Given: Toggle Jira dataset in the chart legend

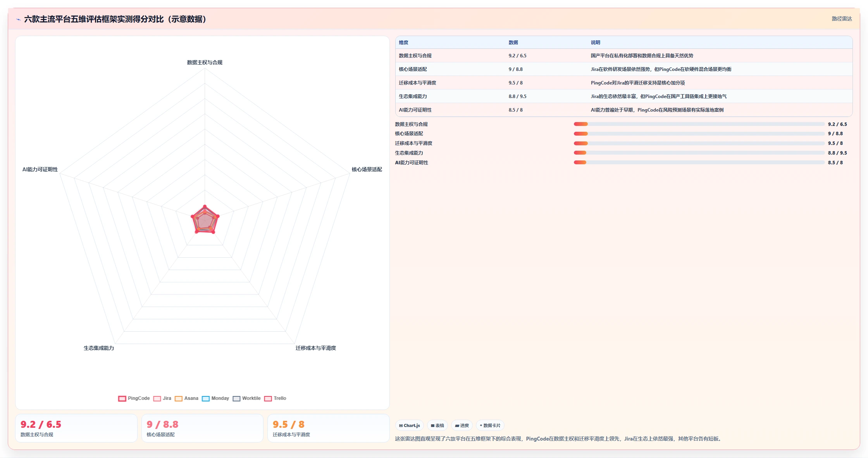Looking at the screenshot, I should click(x=162, y=398).
